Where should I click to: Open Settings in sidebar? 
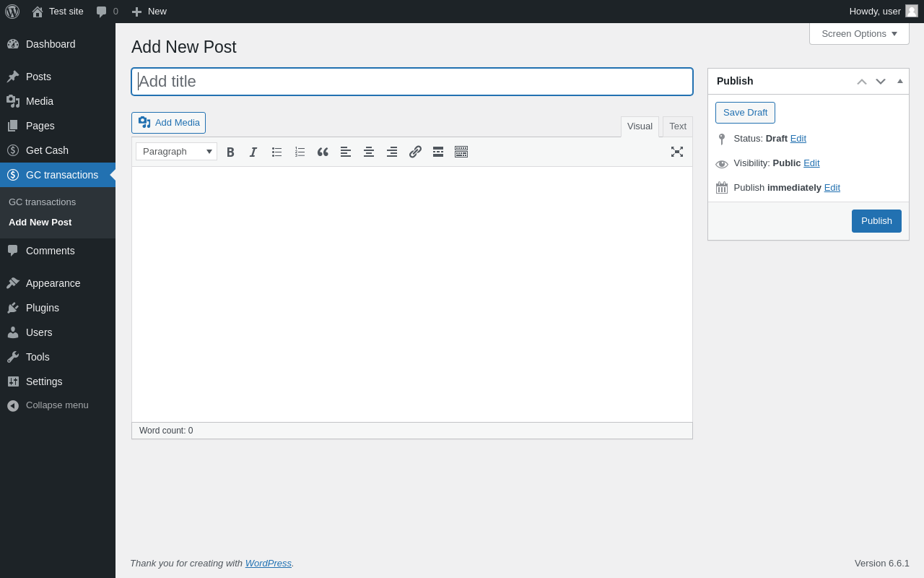58,381
